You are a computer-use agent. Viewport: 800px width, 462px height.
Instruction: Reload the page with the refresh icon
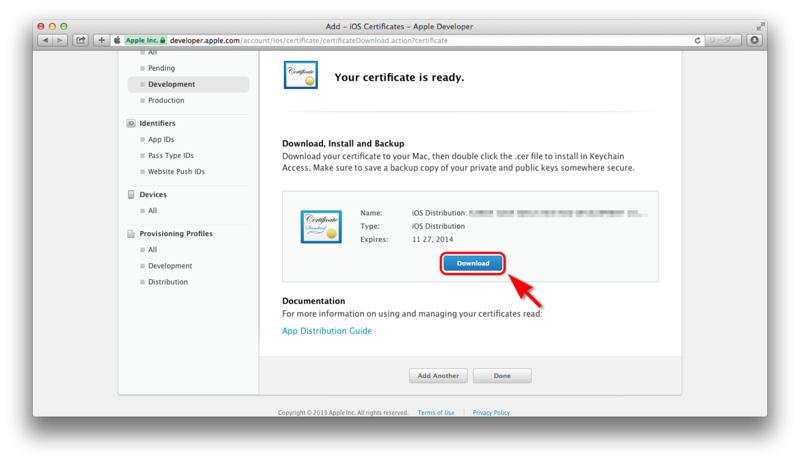[x=697, y=40]
